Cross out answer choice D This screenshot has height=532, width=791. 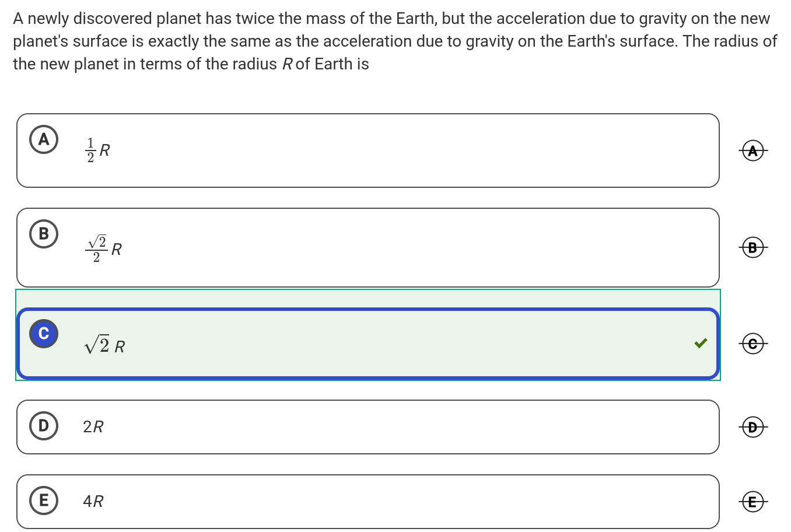[x=753, y=428]
